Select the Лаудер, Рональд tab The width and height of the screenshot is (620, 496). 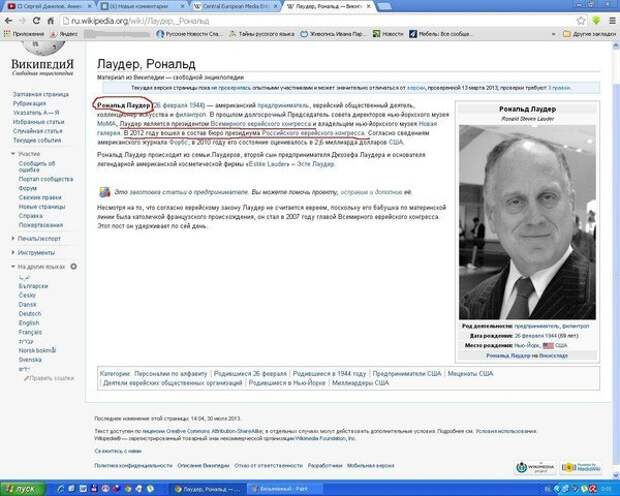pyautogui.click(x=328, y=6)
